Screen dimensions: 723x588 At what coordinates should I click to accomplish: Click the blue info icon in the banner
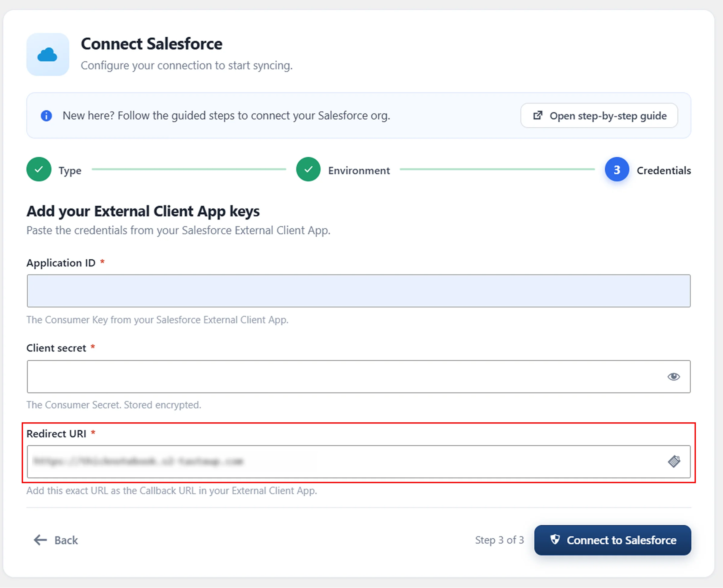[x=46, y=116]
